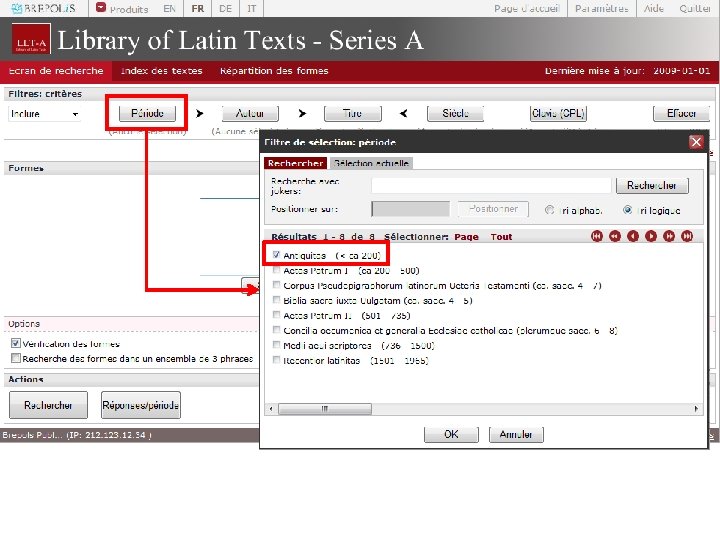
Task: Go to next results page icon
Action: coord(651,236)
